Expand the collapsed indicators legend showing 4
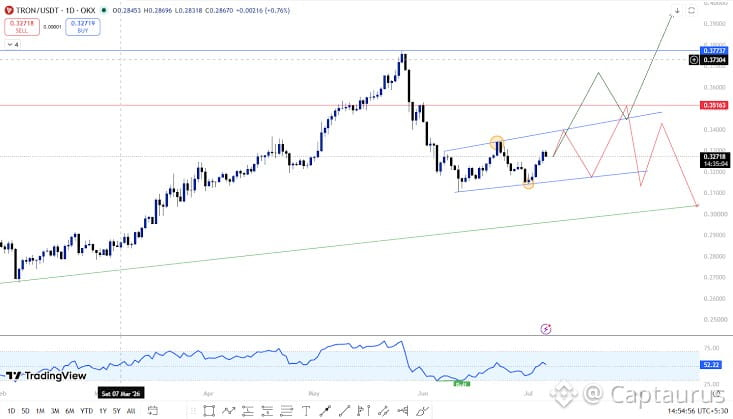The width and height of the screenshot is (733, 419). 13,44
